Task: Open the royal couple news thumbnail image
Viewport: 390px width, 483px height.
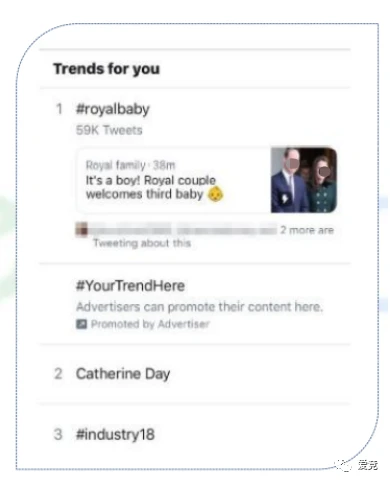Action: tap(304, 180)
